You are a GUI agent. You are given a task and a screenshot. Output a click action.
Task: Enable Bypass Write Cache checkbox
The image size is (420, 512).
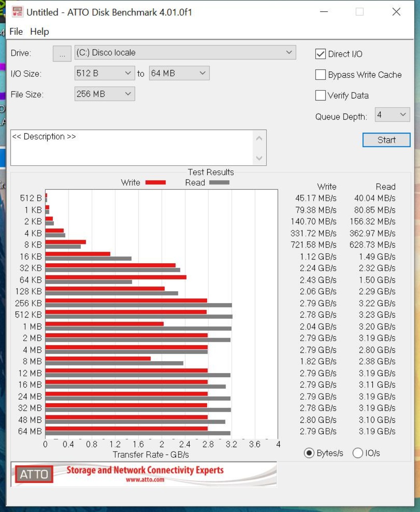pos(320,75)
